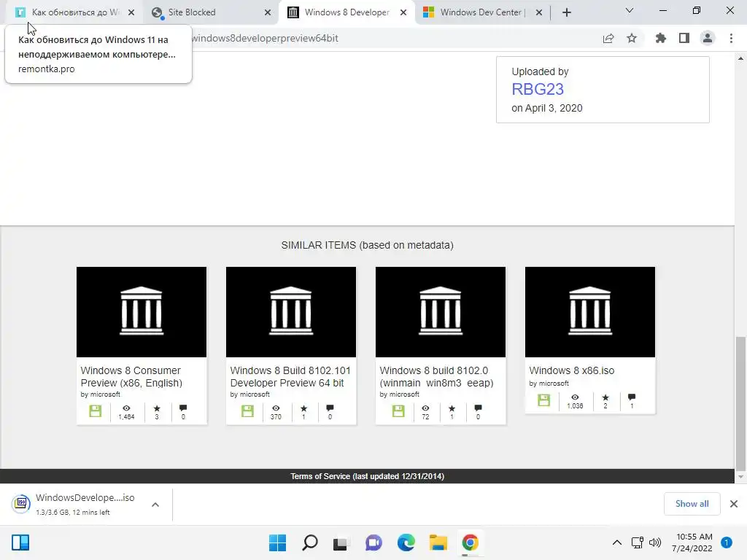
Task: Click software icon on Build 8102.101 card
Action: point(247,411)
